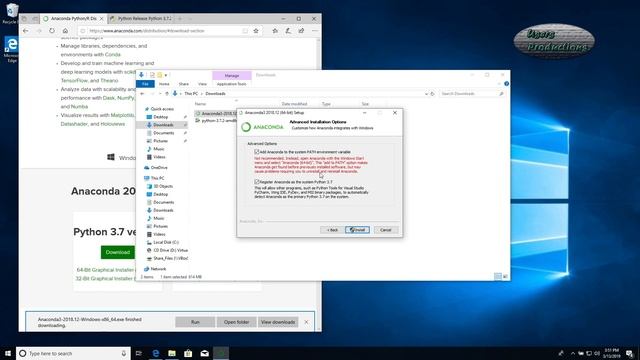Click the Anaconda3-2018.12 file row
The image size is (640, 360).
coord(216,113)
